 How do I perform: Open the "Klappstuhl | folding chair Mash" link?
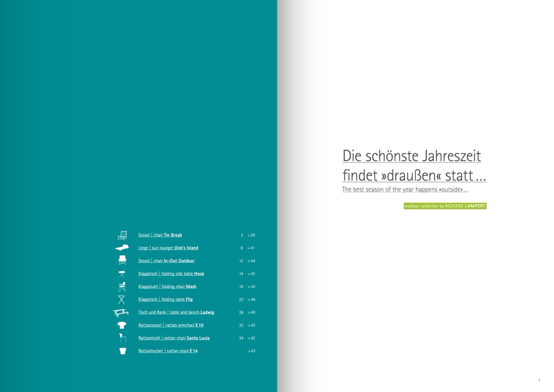167,287
